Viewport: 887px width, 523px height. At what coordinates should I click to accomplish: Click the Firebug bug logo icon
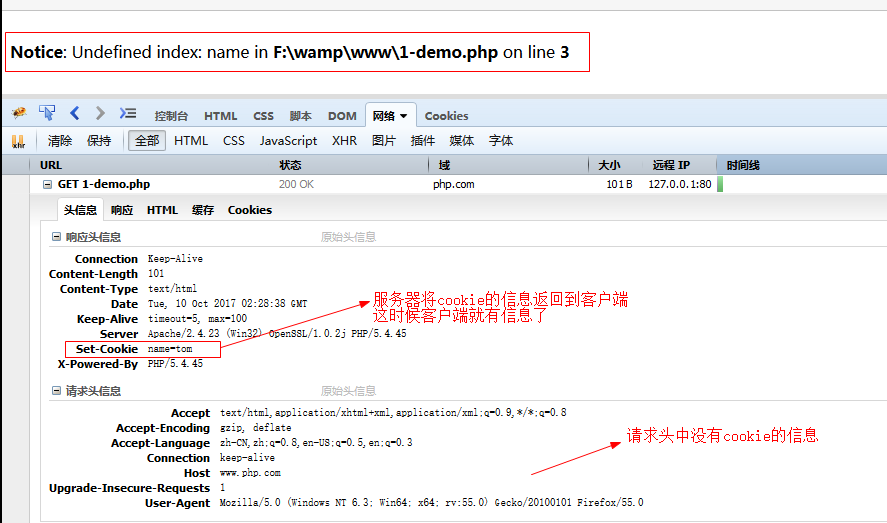coord(19,114)
